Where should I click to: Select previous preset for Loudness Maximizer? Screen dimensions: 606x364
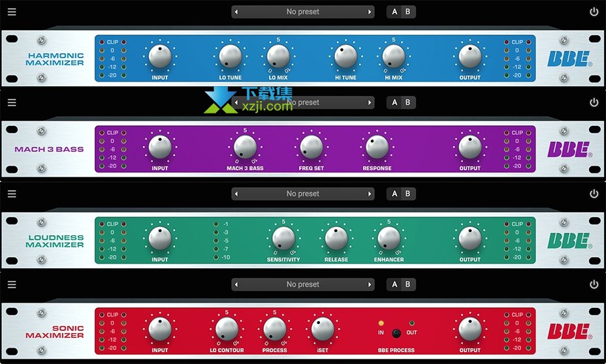(x=236, y=194)
